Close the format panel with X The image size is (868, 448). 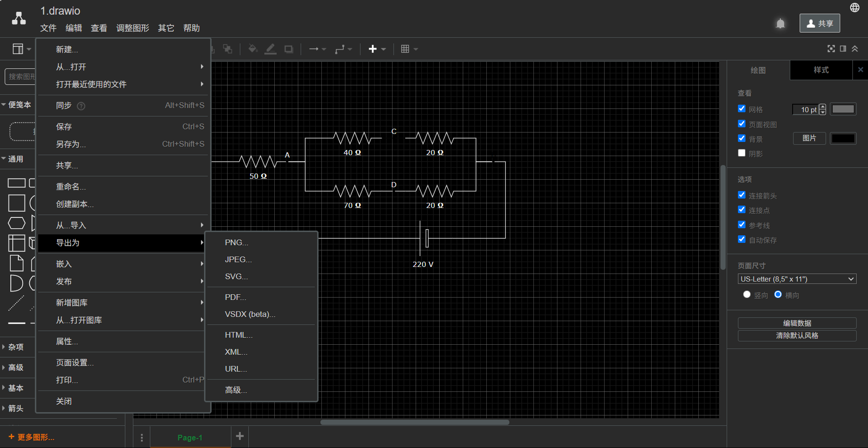click(x=860, y=70)
